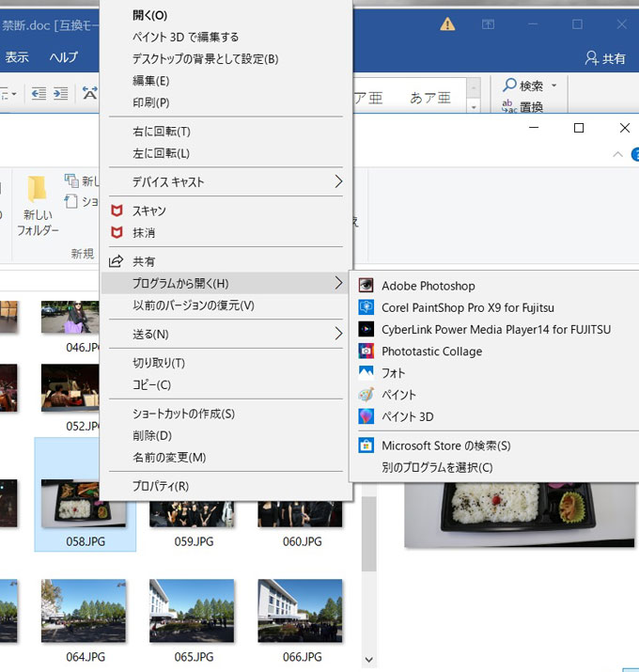Launch ペイント 3D from the submenu
Screen dimensions: 639x672
(x=407, y=416)
